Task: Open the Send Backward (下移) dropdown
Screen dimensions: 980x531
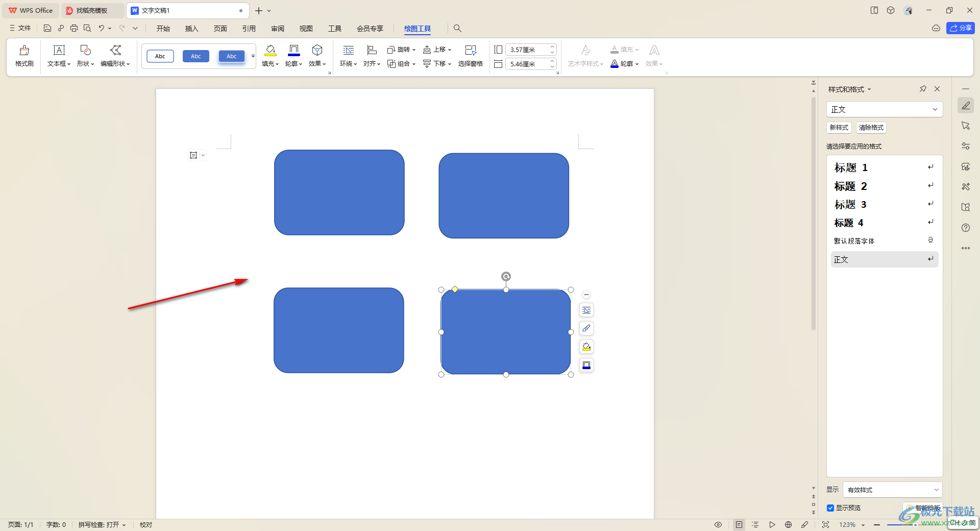Action: click(437, 64)
